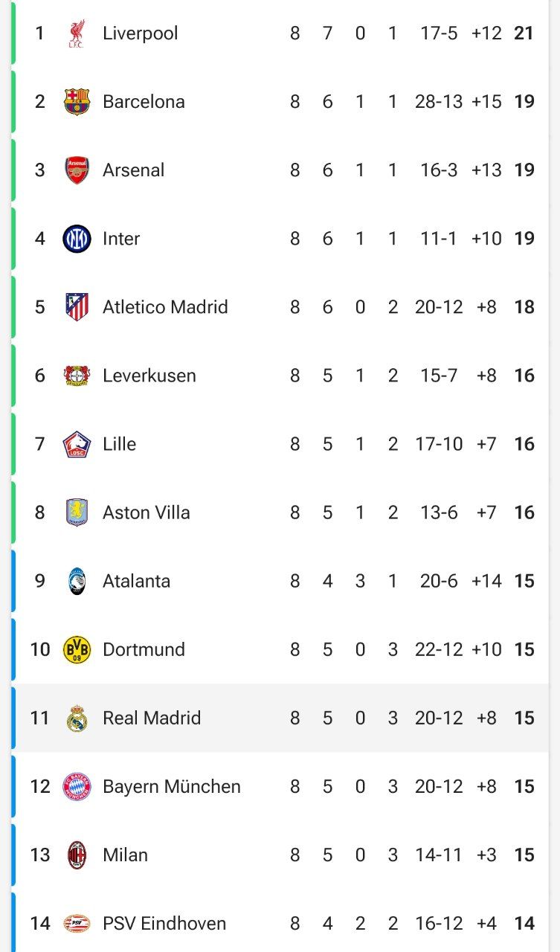Screen dimensions: 560x952
Task: Select the Bayern München logo
Action: click(x=77, y=786)
